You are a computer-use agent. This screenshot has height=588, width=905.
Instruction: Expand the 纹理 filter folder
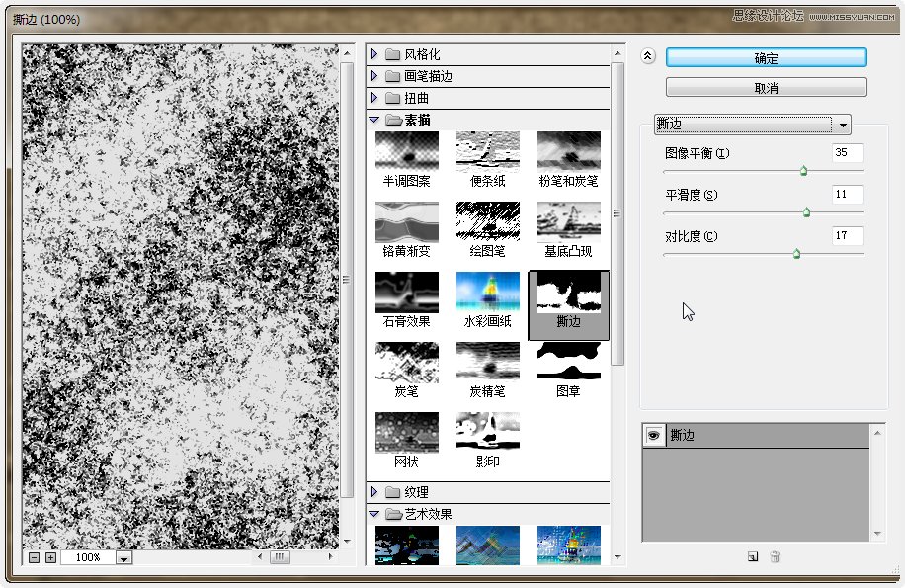[x=374, y=491]
